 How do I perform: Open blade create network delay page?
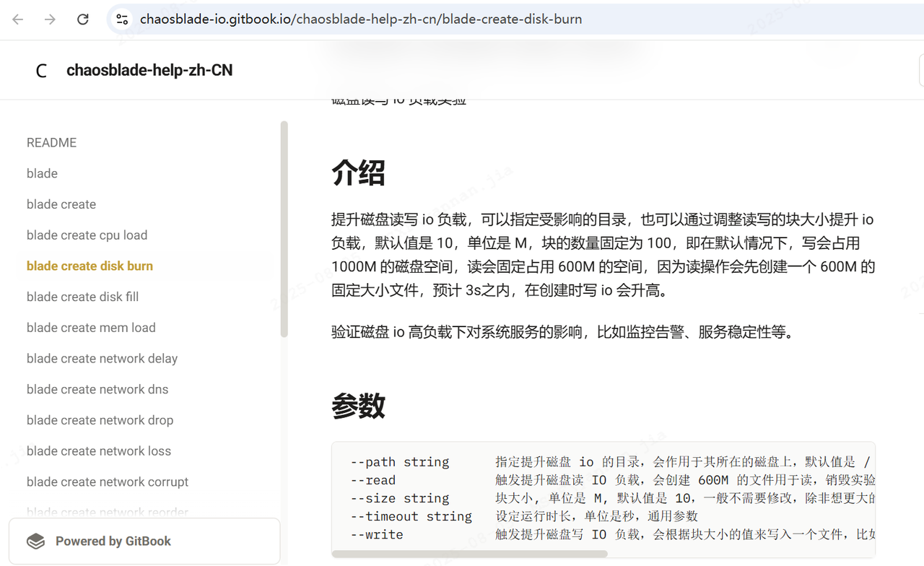tap(102, 359)
